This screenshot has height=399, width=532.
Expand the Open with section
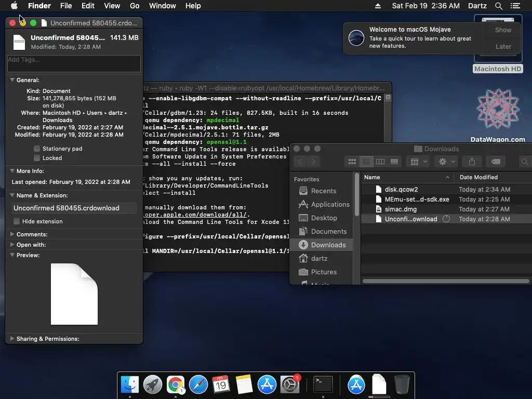point(12,245)
